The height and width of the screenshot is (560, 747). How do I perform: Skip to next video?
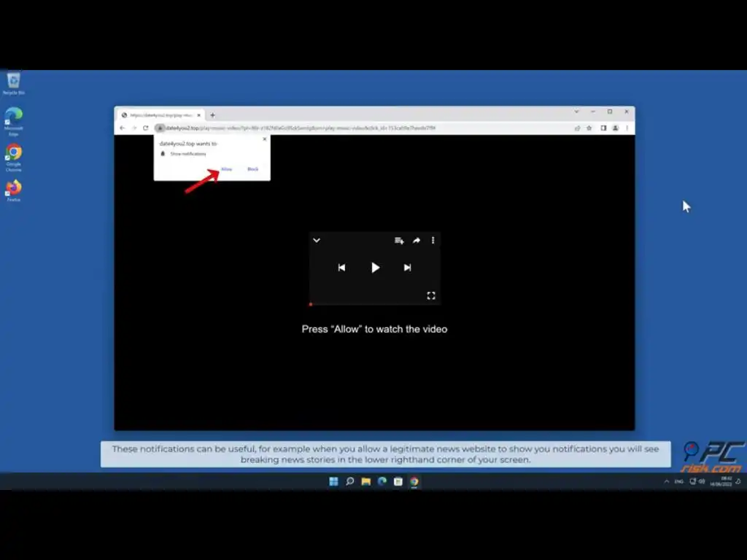[x=407, y=268]
